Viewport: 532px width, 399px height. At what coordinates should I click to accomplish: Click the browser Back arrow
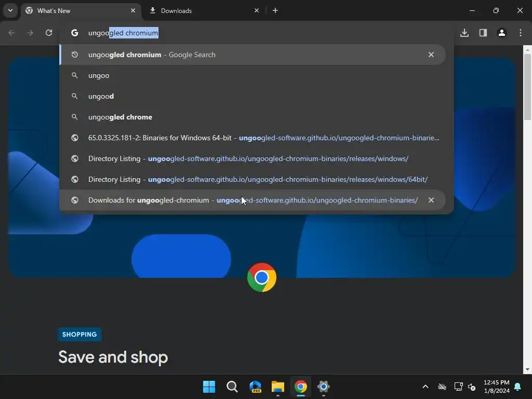11,33
